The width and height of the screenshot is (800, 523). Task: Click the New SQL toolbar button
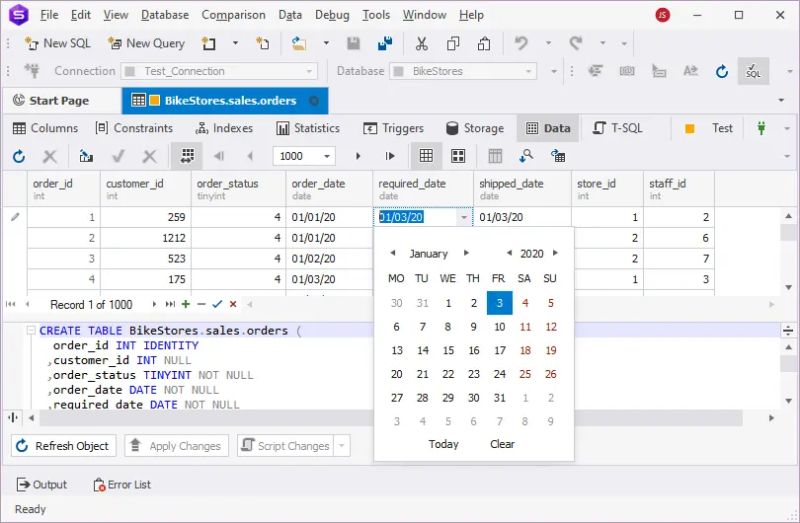58,43
